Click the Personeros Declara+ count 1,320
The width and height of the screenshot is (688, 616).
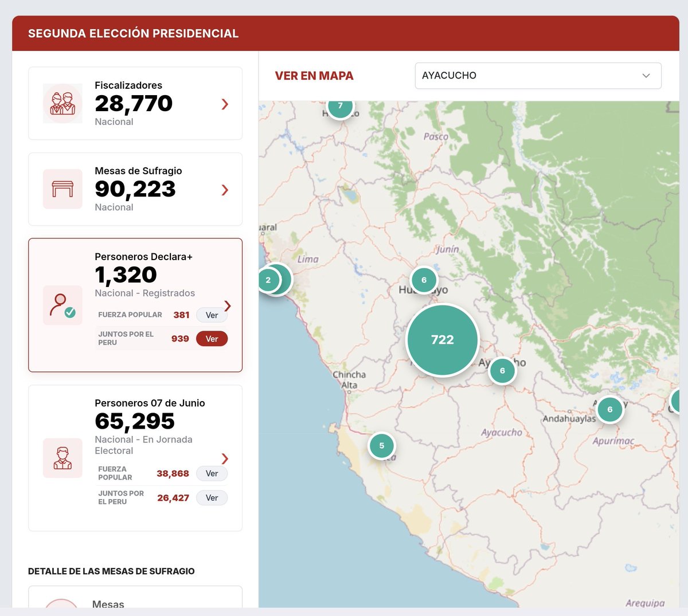[126, 275]
